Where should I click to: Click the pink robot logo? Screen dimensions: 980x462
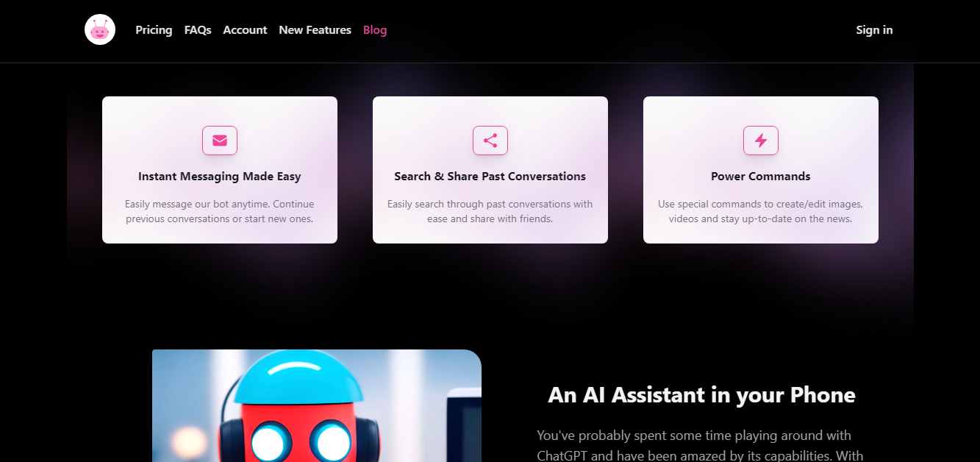tap(100, 29)
